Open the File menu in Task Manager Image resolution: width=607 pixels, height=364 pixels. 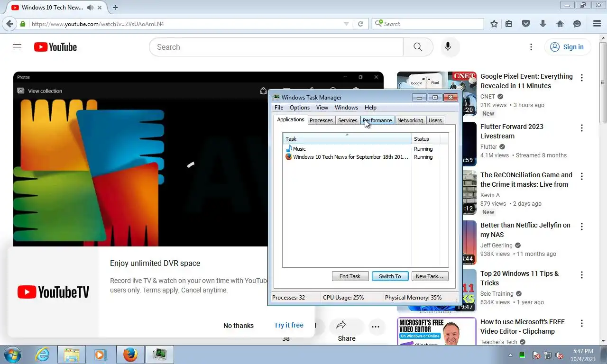(x=279, y=108)
